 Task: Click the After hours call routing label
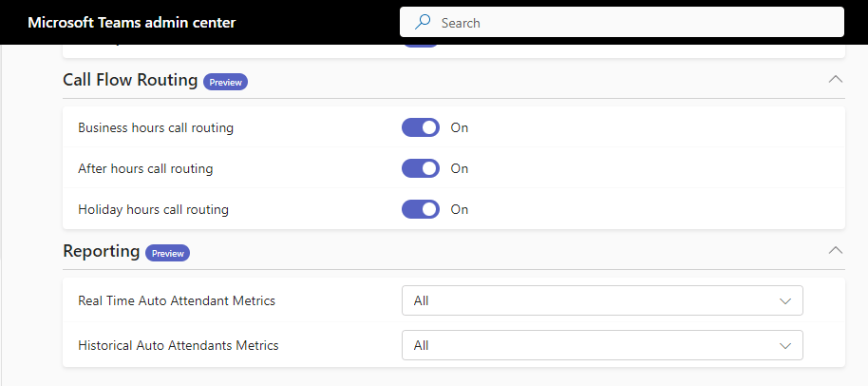pyautogui.click(x=145, y=168)
